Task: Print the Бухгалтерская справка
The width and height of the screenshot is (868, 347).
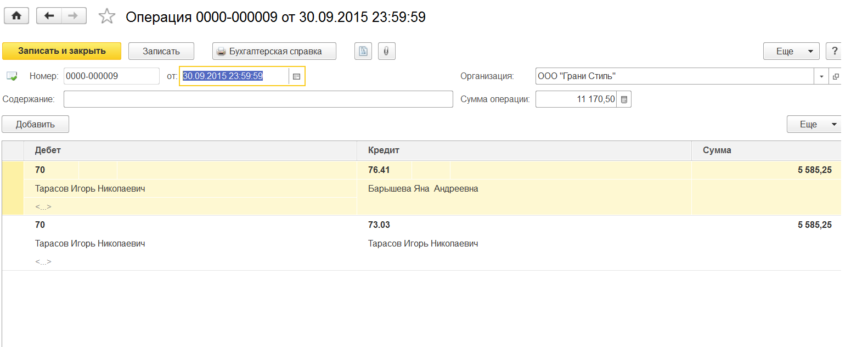Action: click(274, 51)
